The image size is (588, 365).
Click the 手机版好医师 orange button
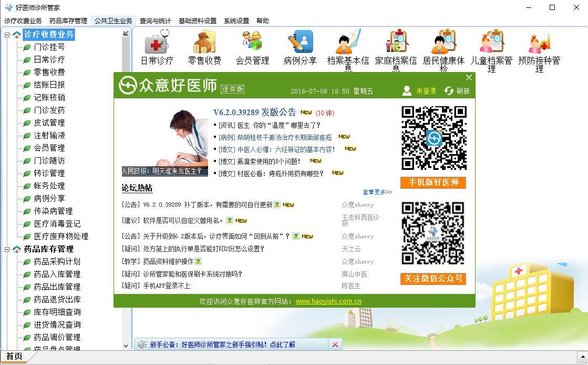click(x=433, y=182)
